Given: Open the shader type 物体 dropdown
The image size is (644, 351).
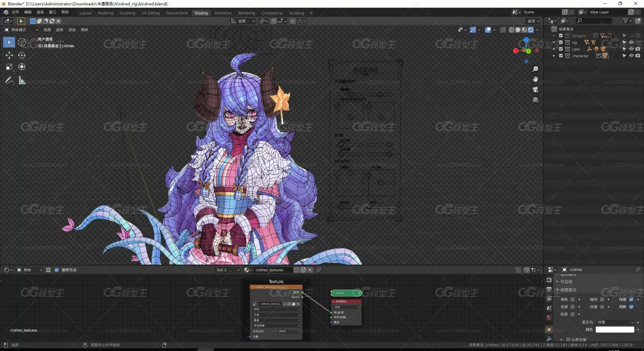Looking at the screenshot, I should click(29, 270).
